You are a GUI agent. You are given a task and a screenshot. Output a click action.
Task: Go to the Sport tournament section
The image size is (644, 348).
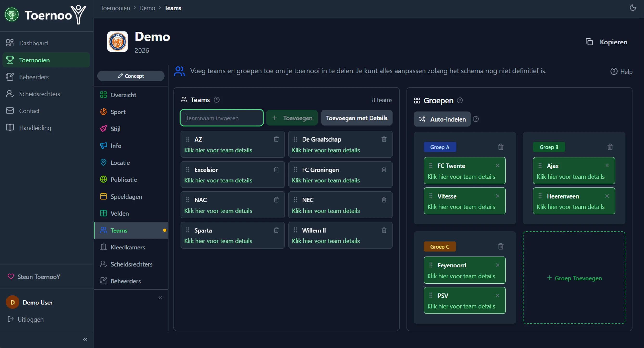pyautogui.click(x=131, y=112)
